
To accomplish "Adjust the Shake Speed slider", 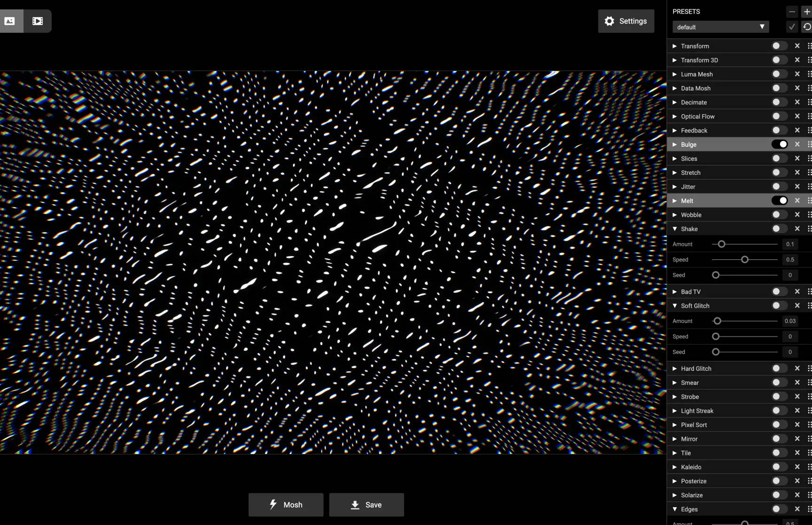I will click(x=745, y=260).
